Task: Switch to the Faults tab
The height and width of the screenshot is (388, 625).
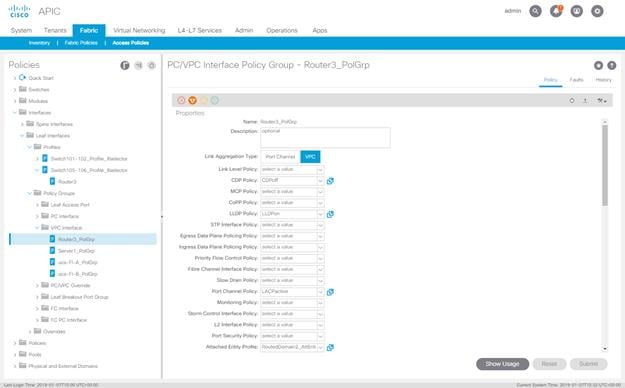Action: [576, 80]
